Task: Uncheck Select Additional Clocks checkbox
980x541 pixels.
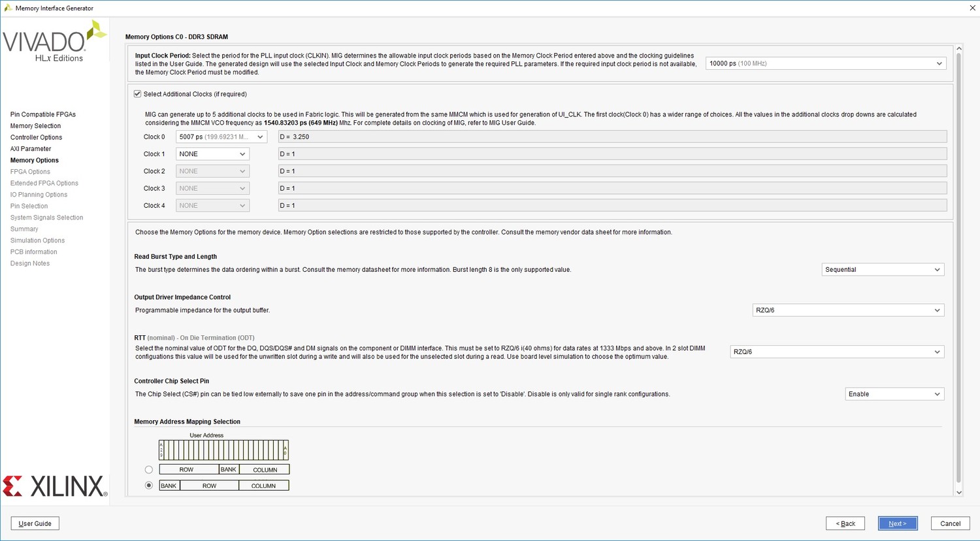Action: click(x=138, y=94)
